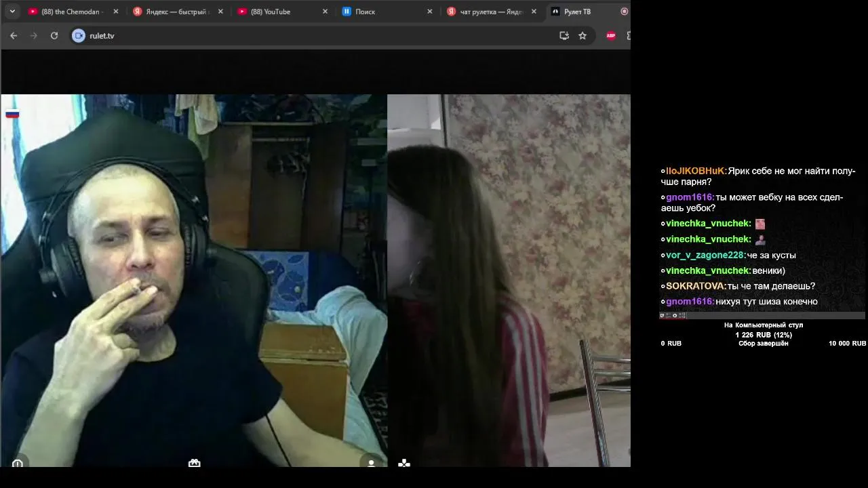This screenshot has width=868, height=488.
Task: Click the user profile icon on local video
Action: coord(371,464)
